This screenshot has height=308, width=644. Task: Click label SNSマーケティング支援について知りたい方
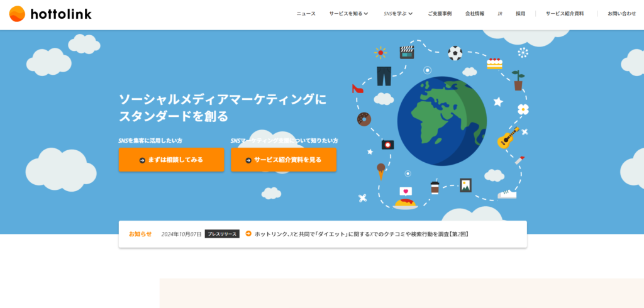click(x=285, y=140)
